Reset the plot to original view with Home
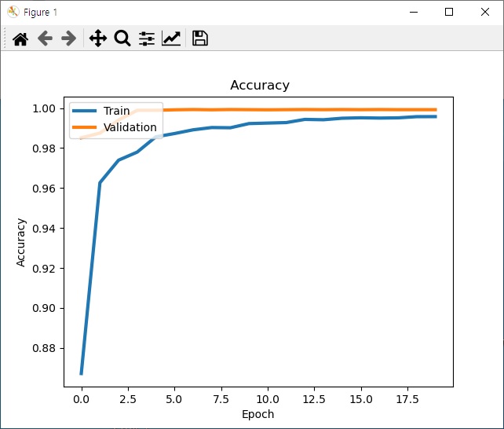The width and height of the screenshot is (504, 429). pyautogui.click(x=20, y=38)
